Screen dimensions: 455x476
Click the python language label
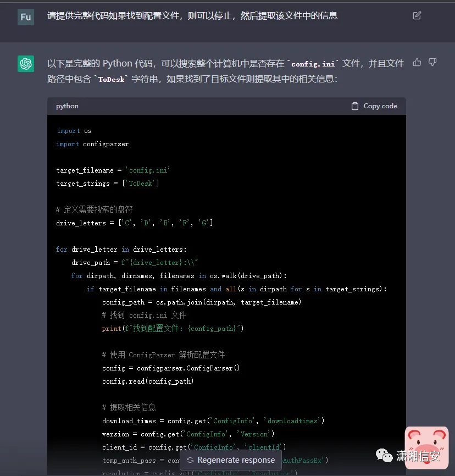(x=67, y=106)
